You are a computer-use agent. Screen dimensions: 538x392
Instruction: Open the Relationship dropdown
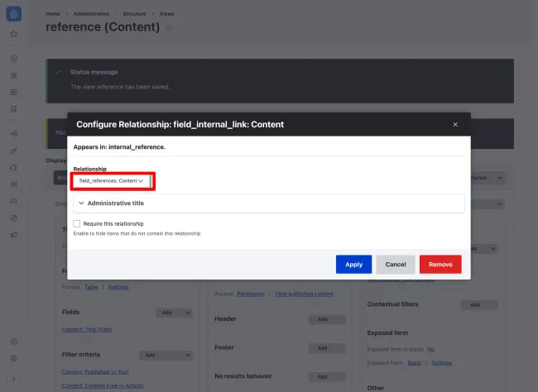pos(112,180)
